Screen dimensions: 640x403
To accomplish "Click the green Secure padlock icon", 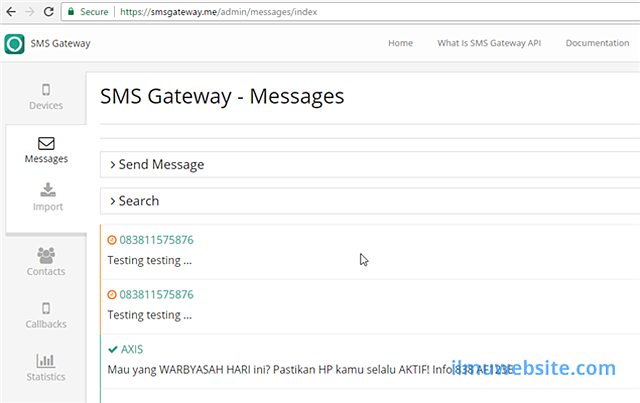I will click(x=71, y=11).
